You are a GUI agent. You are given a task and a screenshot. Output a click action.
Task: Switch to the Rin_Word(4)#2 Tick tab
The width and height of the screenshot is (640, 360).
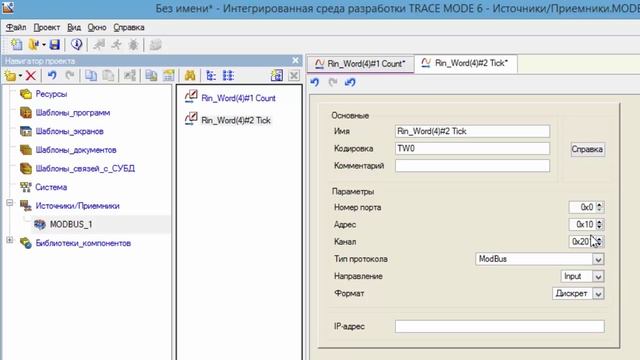pyautogui.click(x=466, y=63)
